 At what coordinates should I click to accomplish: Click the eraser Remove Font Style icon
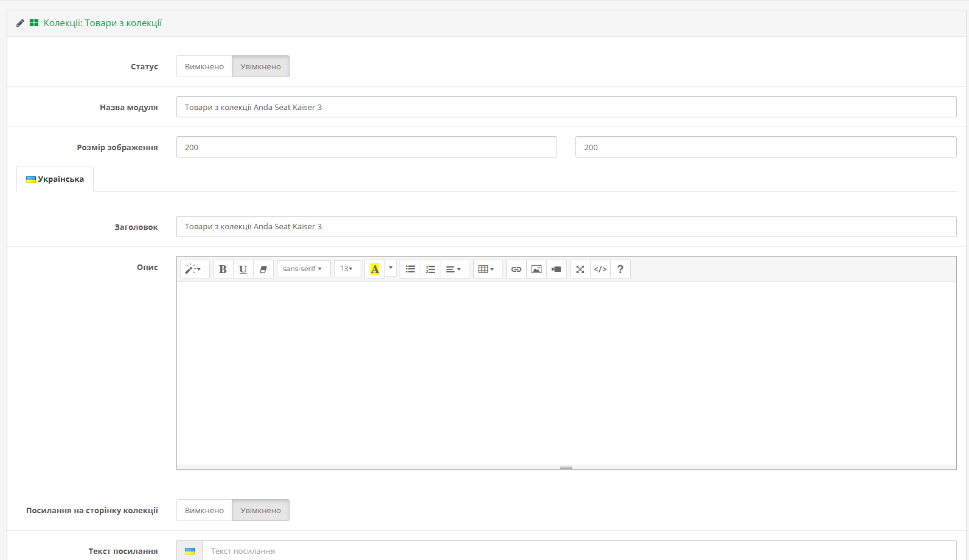click(263, 269)
